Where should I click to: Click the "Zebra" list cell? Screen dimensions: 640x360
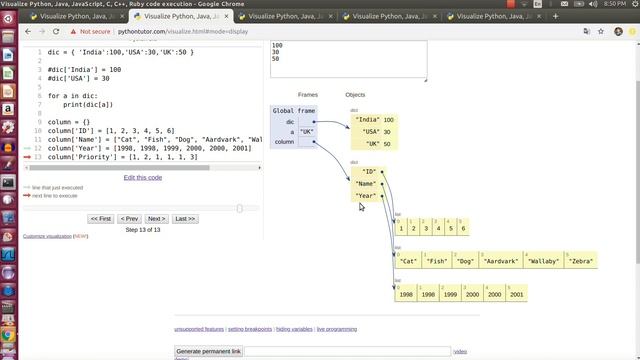click(581, 261)
